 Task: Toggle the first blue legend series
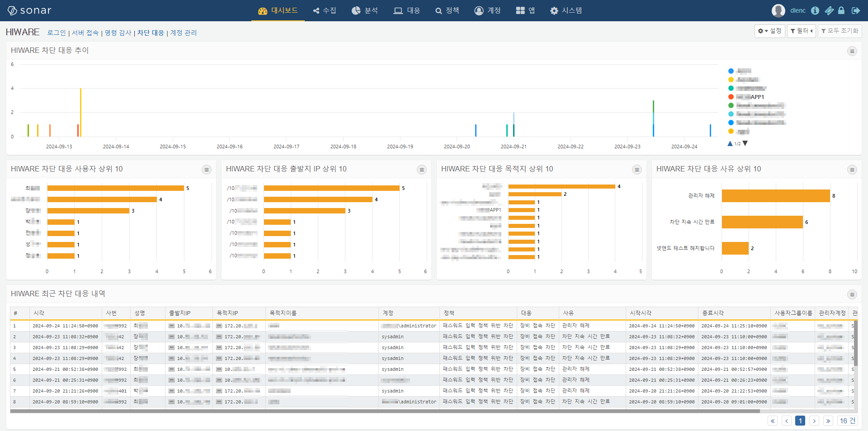(740, 71)
